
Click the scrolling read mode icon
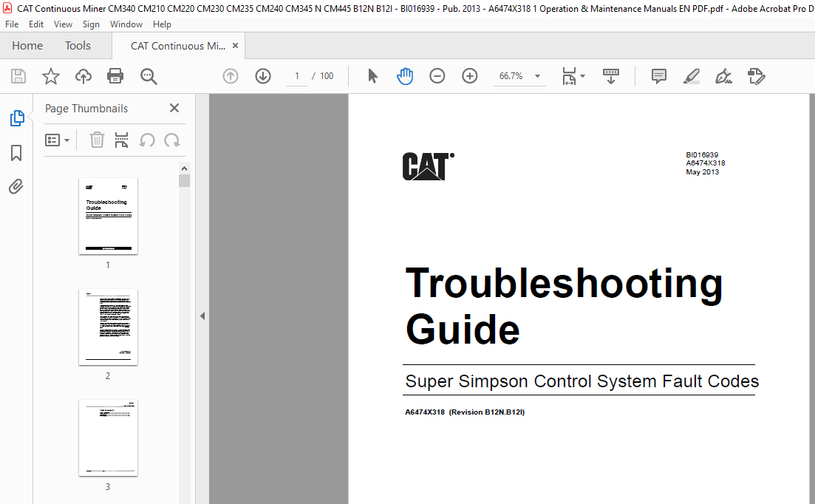pos(611,76)
